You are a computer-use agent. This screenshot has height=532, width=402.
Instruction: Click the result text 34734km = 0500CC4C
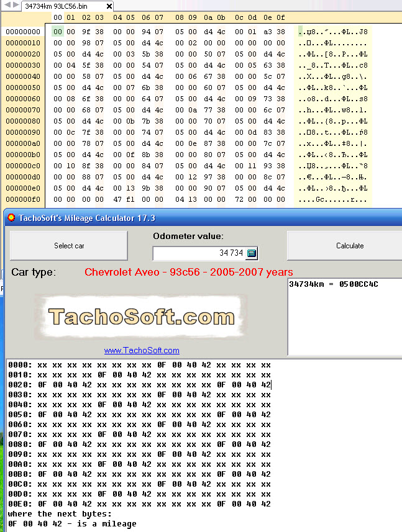pos(334,284)
